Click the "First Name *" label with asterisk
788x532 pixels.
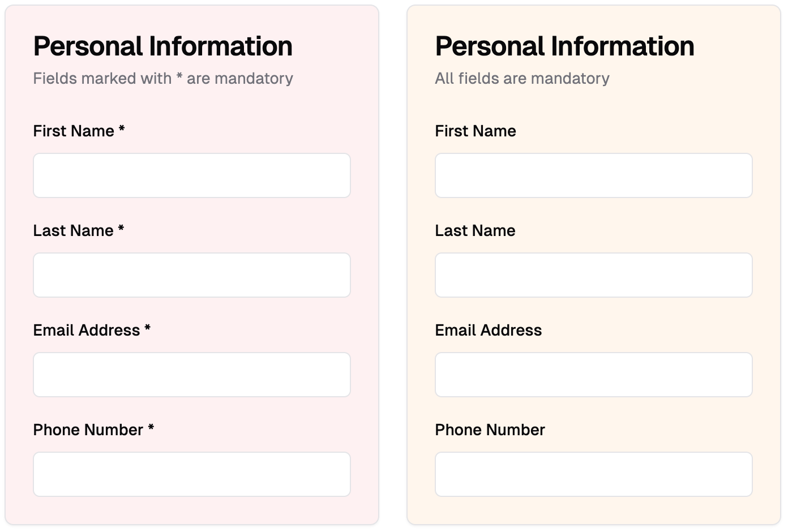click(x=79, y=131)
